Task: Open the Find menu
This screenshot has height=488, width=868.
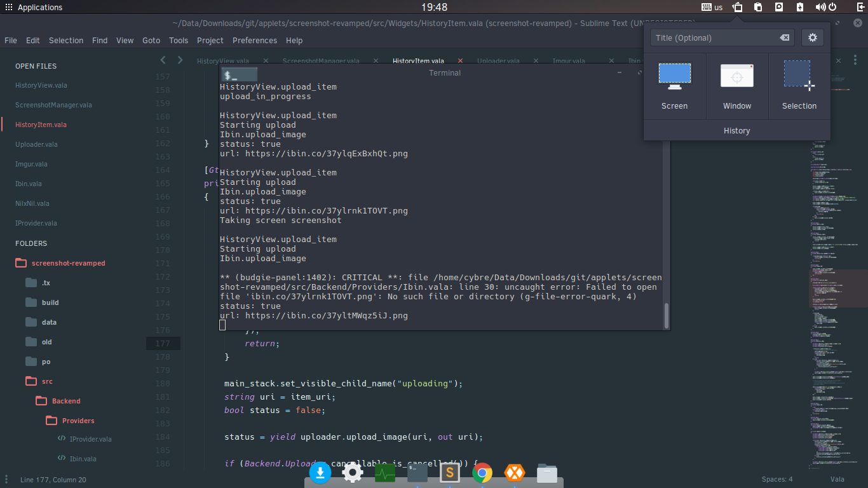Action: pyautogui.click(x=100, y=40)
